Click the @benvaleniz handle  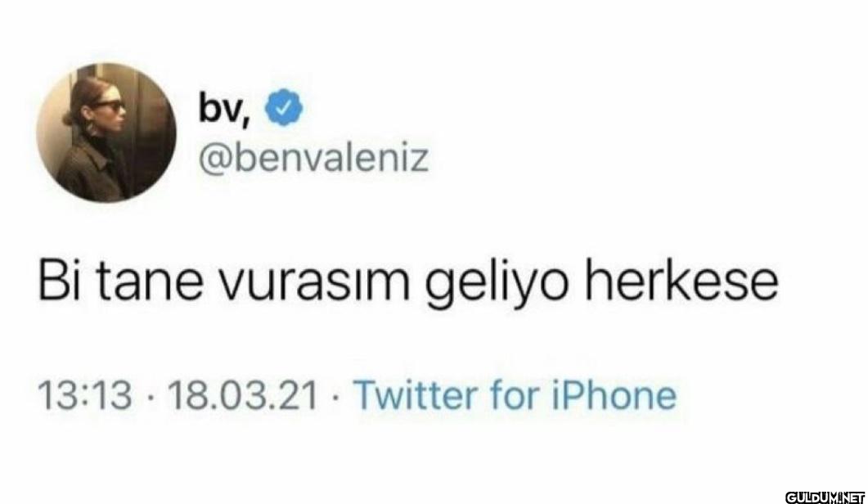[x=313, y=159]
